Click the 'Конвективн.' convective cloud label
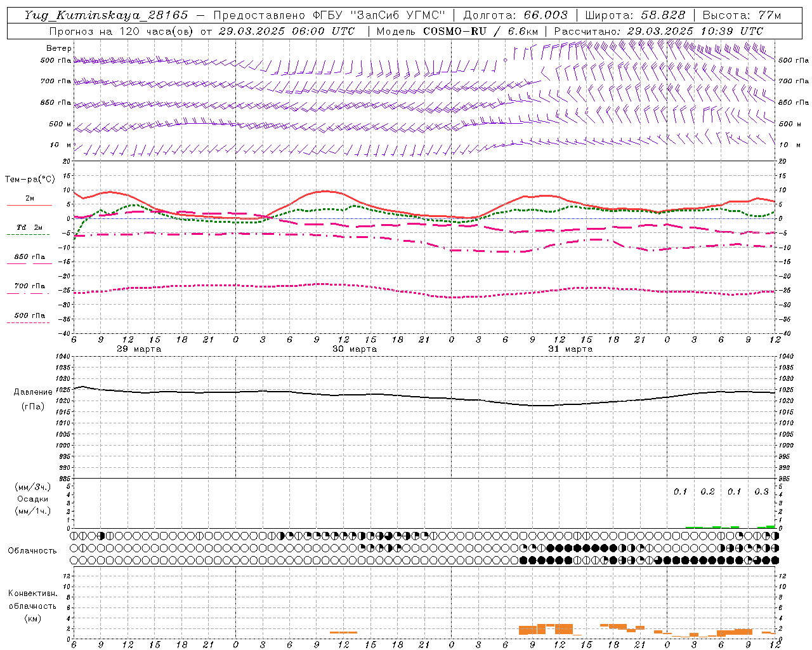This screenshot has width=812, height=650. click(x=32, y=594)
